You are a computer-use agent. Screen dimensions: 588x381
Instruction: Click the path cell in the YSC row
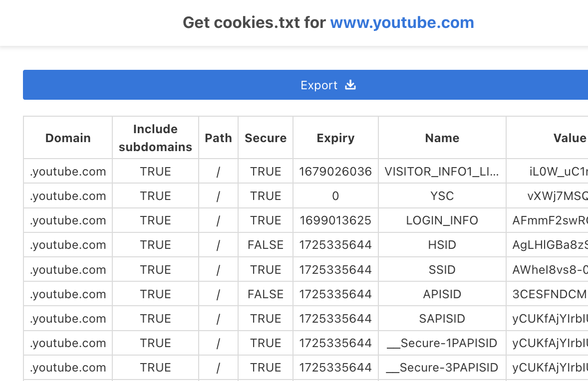[x=218, y=195]
